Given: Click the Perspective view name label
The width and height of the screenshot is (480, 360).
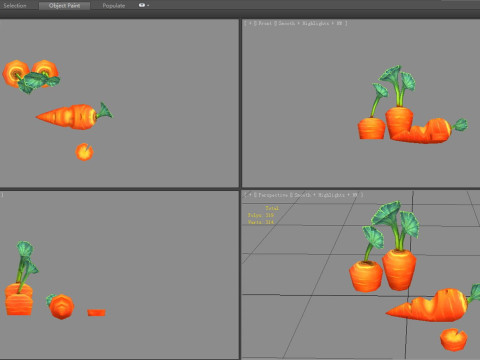Looking at the screenshot, I should point(273,195).
